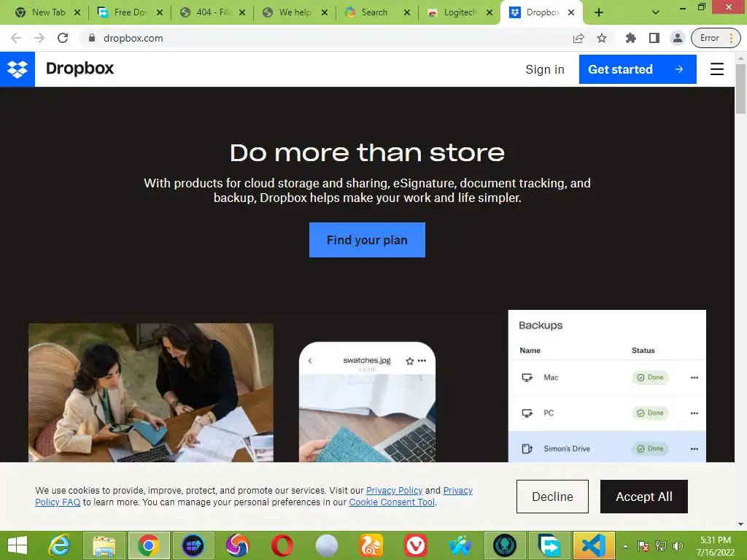Launch Internet Explorer from taskbar

point(59,545)
